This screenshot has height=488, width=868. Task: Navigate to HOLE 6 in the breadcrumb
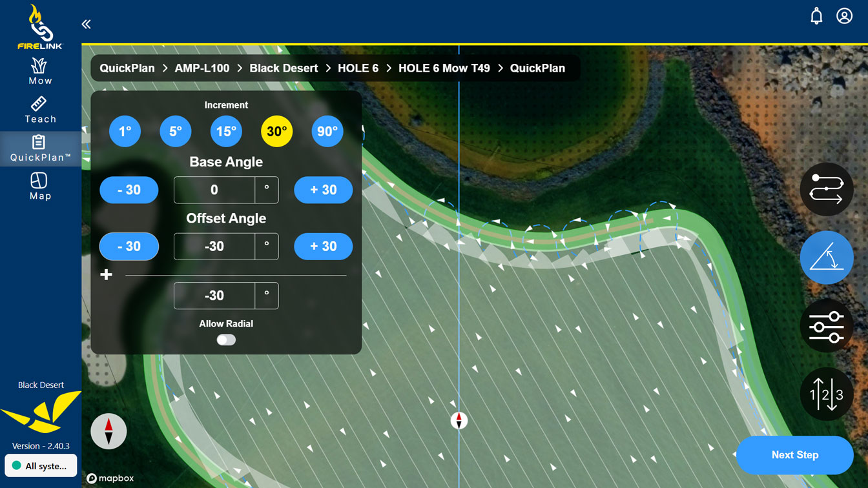[358, 68]
